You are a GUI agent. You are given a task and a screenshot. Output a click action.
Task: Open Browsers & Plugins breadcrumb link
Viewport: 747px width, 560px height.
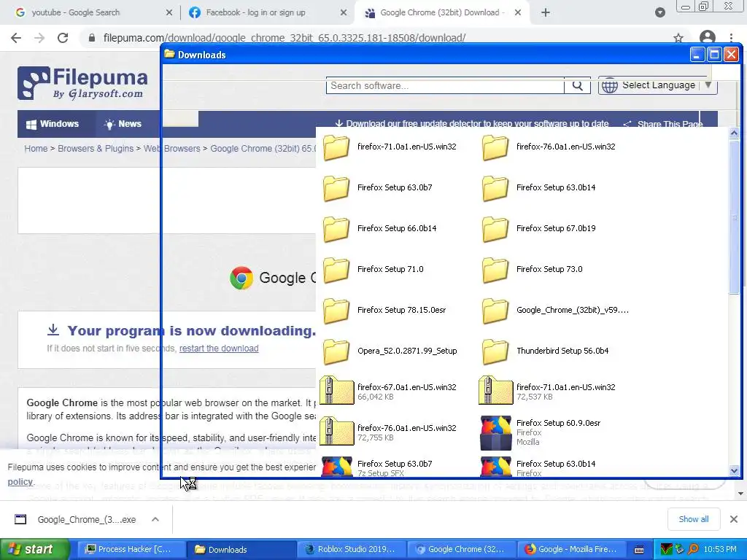(96, 149)
